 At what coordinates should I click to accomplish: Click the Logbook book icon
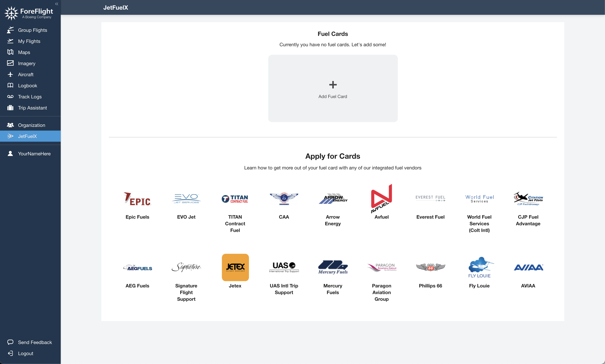[10, 85]
